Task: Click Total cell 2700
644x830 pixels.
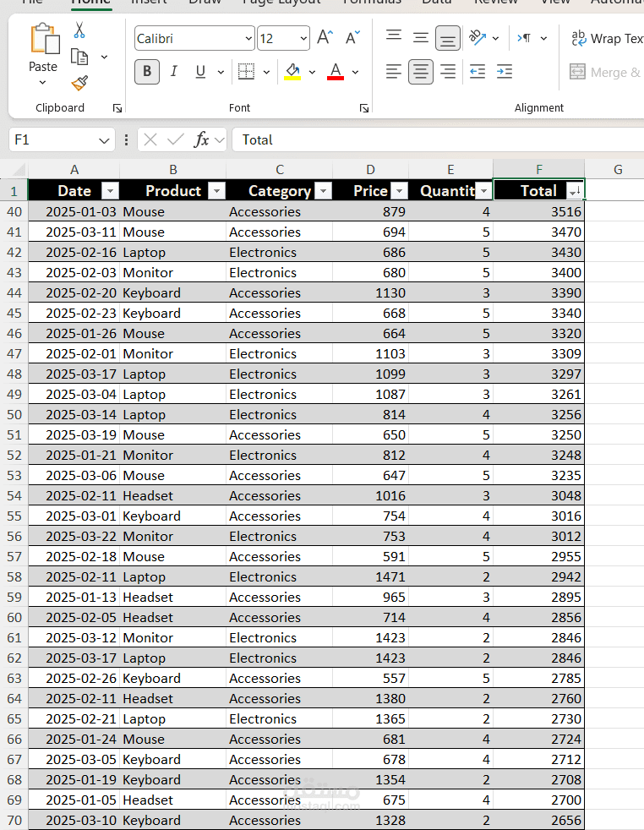Action: click(538, 800)
